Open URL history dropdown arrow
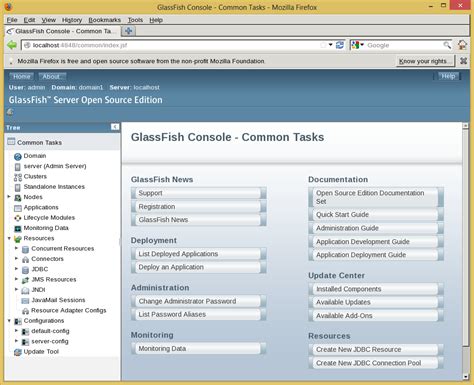 tap(330, 45)
